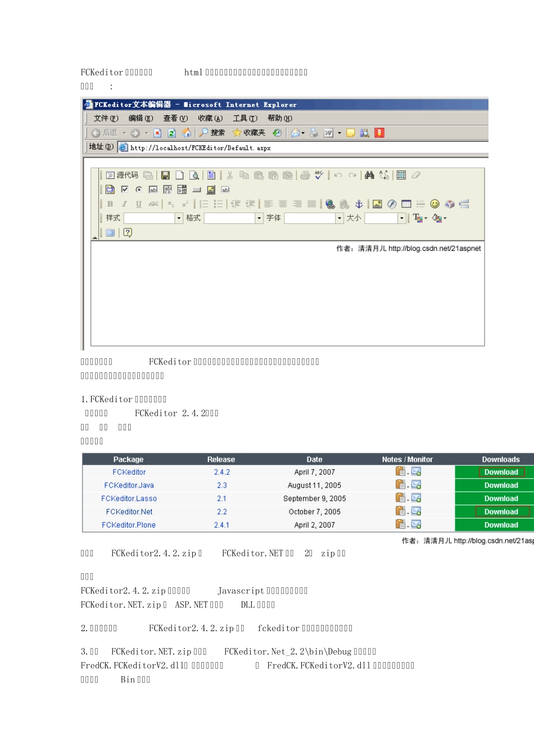Click Download for FCKeditor.Net 2.2

click(x=502, y=512)
